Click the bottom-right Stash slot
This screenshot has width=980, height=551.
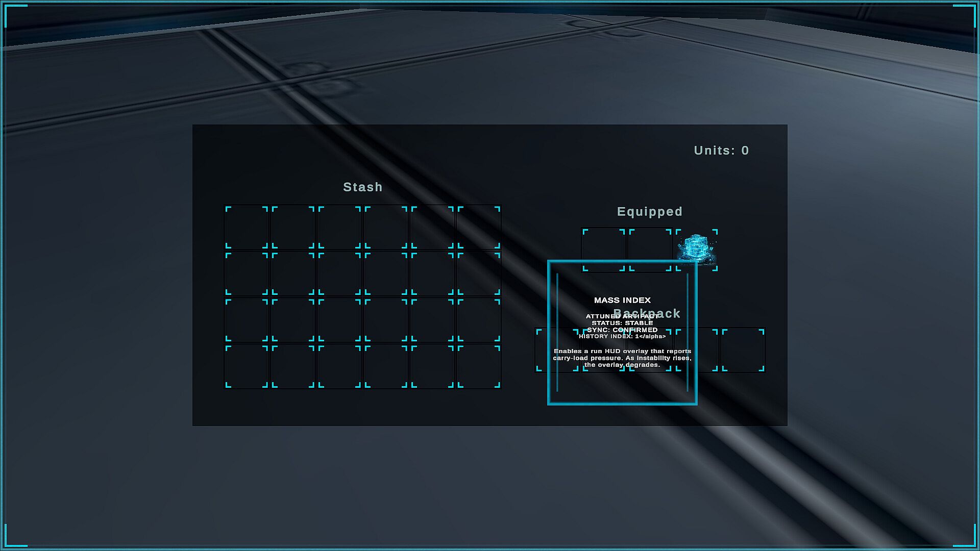click(x=479, y=366)
